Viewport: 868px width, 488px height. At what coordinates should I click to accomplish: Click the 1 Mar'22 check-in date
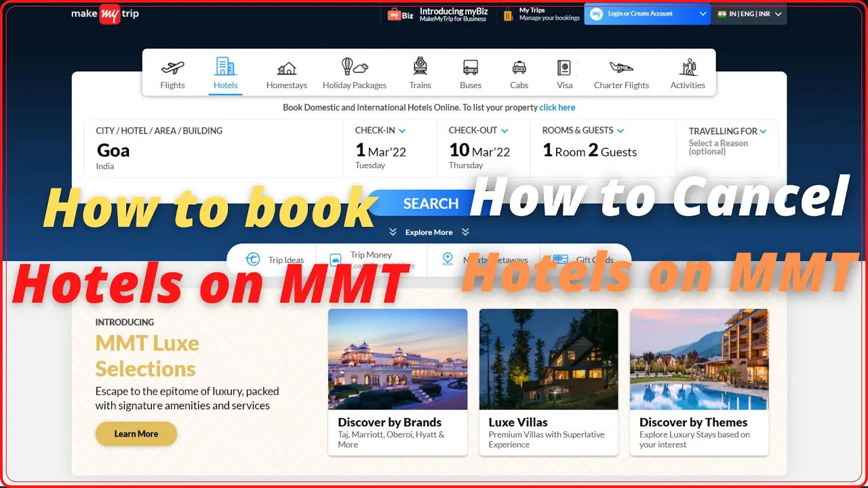pos(380,150)
